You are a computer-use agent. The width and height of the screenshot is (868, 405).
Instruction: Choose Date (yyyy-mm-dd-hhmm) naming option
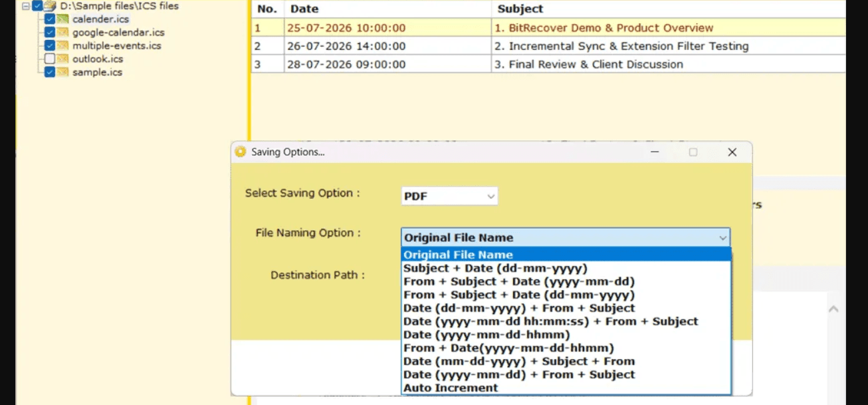566,335
